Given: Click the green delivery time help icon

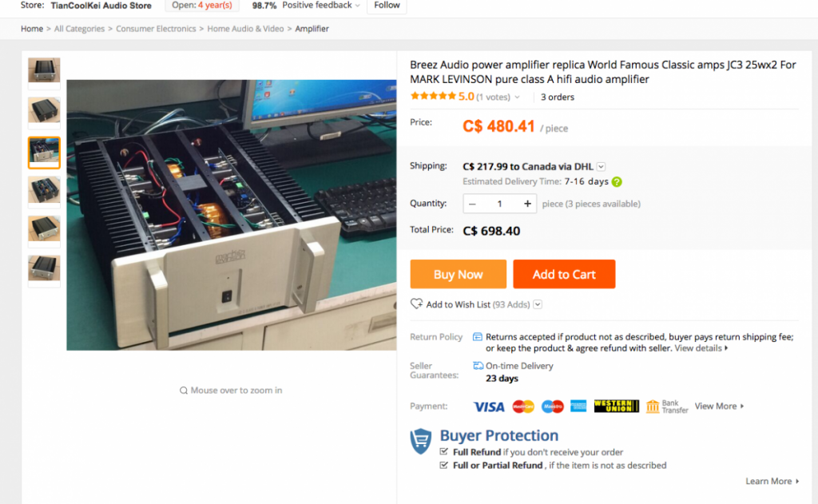Looking at the screenshot, I should tap(617, 181).
